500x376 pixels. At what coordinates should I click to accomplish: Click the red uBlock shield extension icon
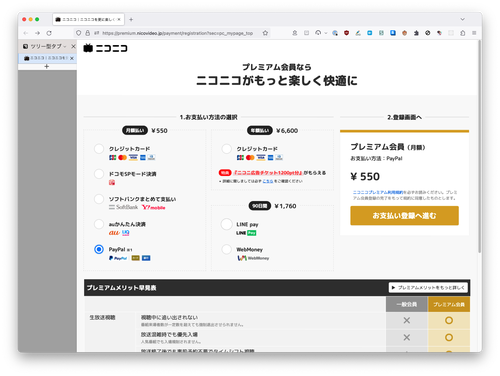(346, 33)
